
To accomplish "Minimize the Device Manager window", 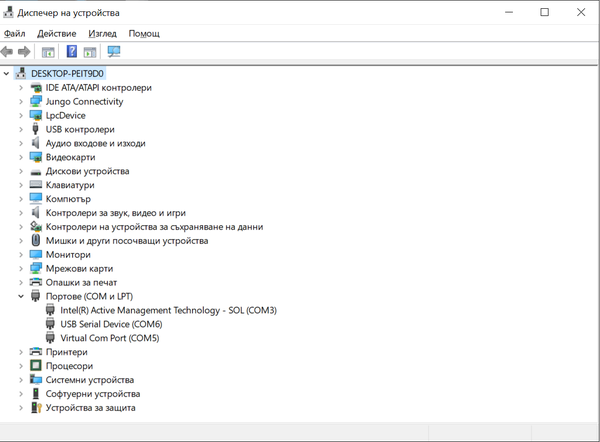I will [509, 12].
